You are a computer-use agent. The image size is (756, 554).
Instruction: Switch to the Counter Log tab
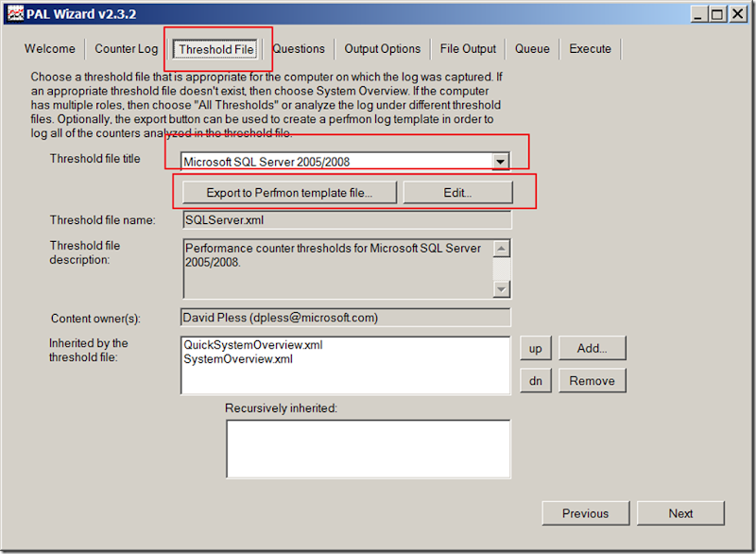pos(127,49)
